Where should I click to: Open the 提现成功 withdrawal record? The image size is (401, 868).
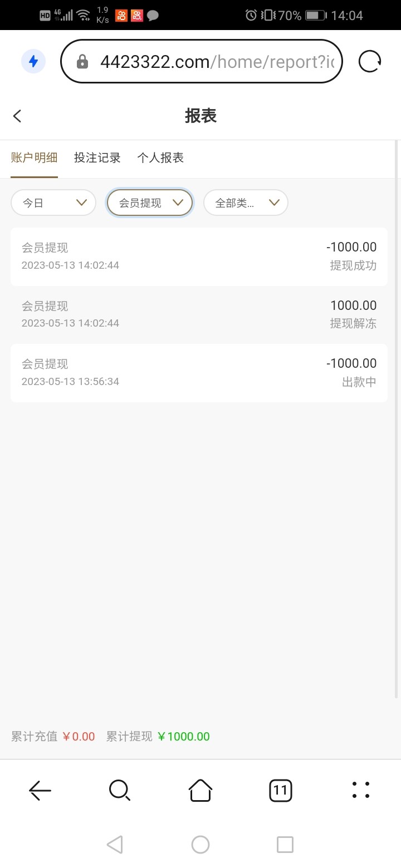[199, 257]
